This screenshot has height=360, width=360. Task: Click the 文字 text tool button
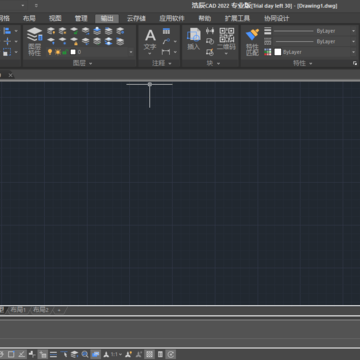(x=150, y=40)
